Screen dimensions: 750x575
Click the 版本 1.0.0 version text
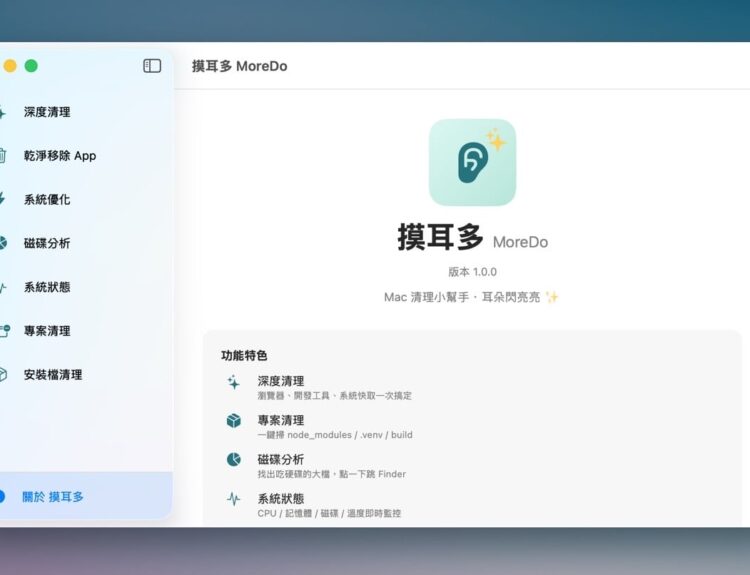pyautogui.click(x=472, y=272)
